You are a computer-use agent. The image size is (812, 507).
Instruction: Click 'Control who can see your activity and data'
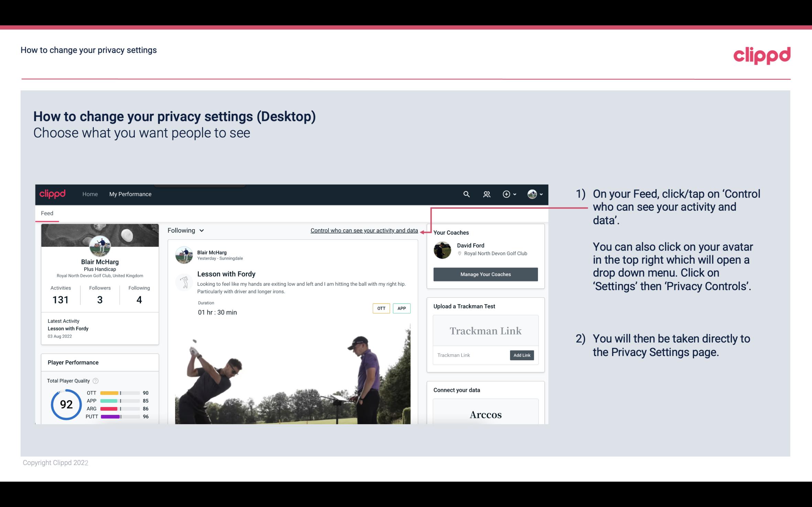pos(364,230)
